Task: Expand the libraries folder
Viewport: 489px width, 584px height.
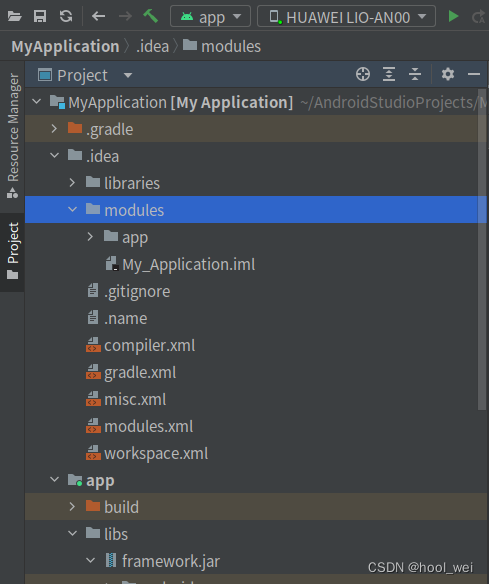Action: 72,182
